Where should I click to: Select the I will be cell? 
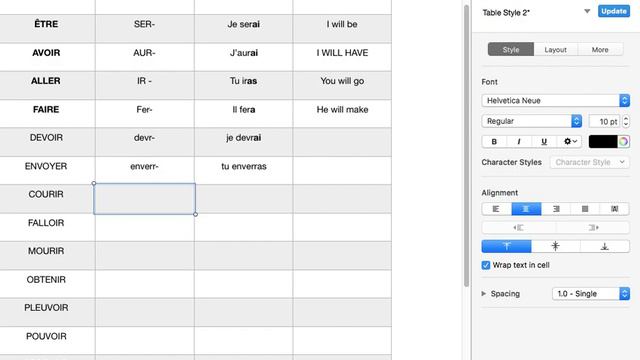tap(342, 28)
